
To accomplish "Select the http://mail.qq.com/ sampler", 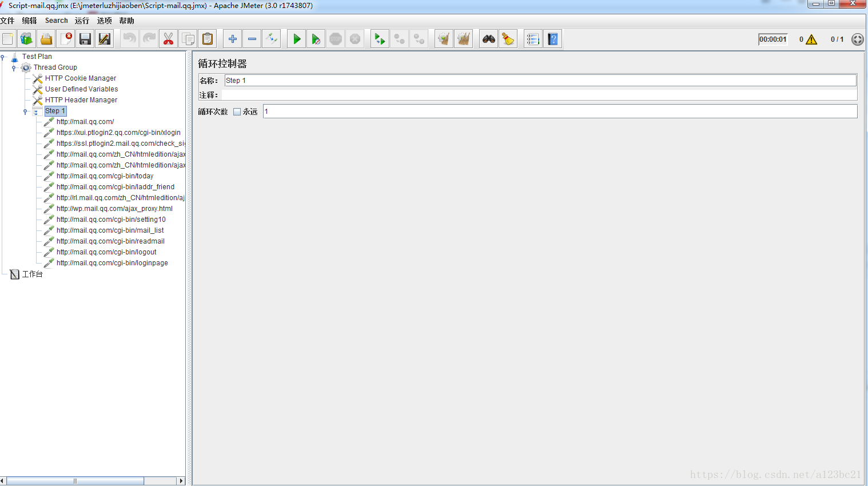I will pyautogui.click(x=85, y=122).
